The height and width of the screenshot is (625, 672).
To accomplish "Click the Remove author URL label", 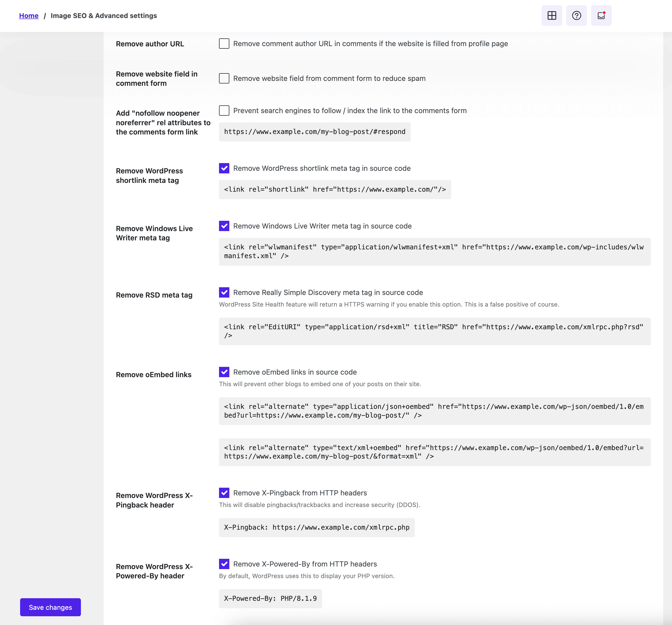I will point(150,44).
